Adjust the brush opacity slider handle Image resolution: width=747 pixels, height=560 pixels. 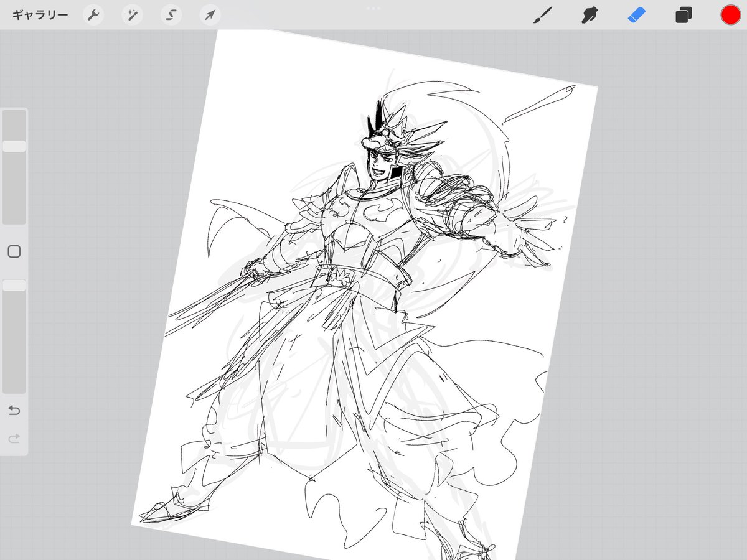click(14, 285)
